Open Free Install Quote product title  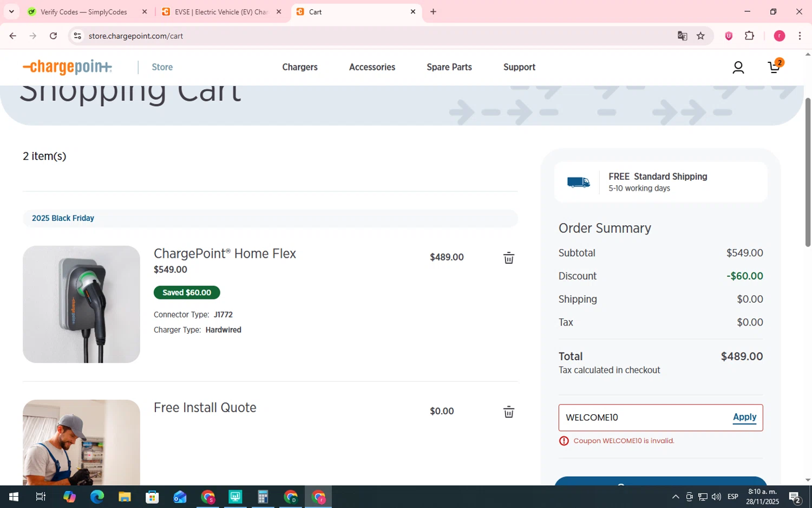205,407
